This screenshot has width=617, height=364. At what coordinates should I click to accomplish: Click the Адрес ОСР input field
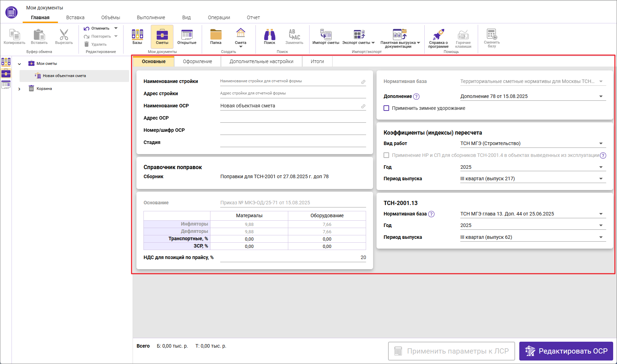(293, 118)
